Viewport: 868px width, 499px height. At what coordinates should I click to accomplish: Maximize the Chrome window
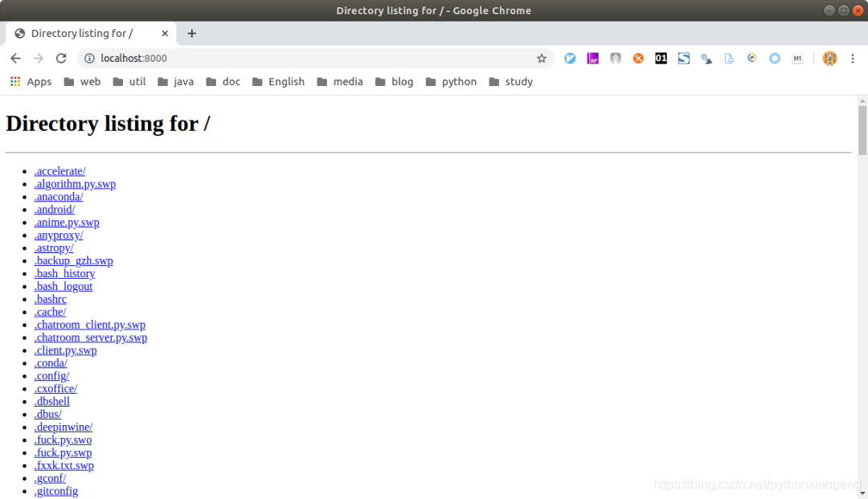[x=843, y=10]
